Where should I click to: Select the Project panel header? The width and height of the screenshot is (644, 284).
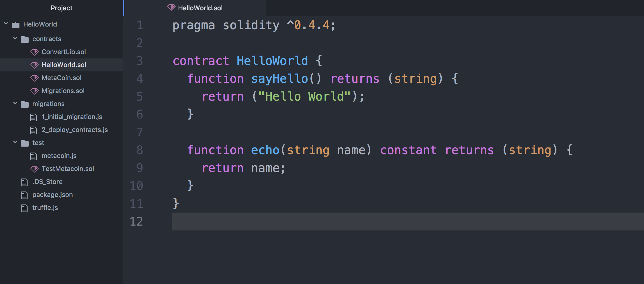(x=62, y=8)
